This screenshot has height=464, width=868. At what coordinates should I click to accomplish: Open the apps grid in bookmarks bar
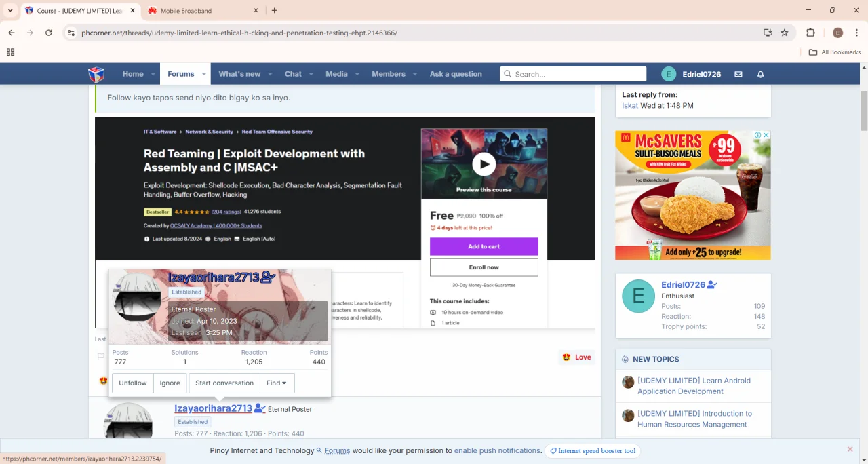coord(10,52)
